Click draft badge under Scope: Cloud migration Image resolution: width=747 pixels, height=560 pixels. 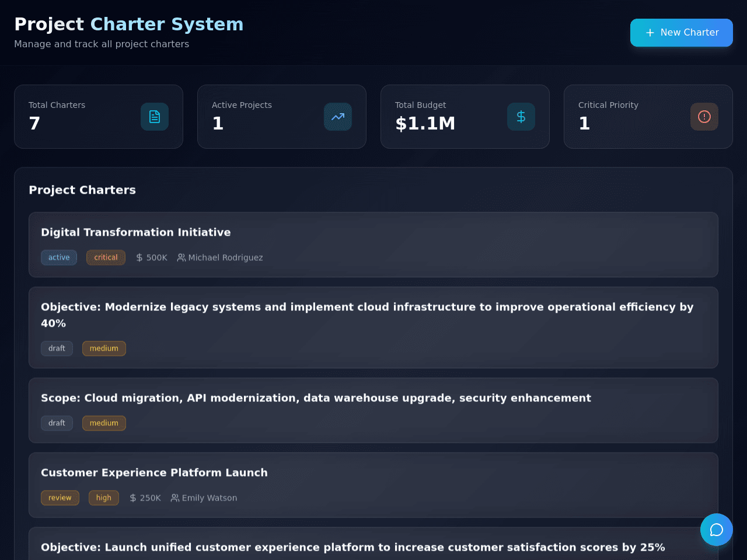57,423
